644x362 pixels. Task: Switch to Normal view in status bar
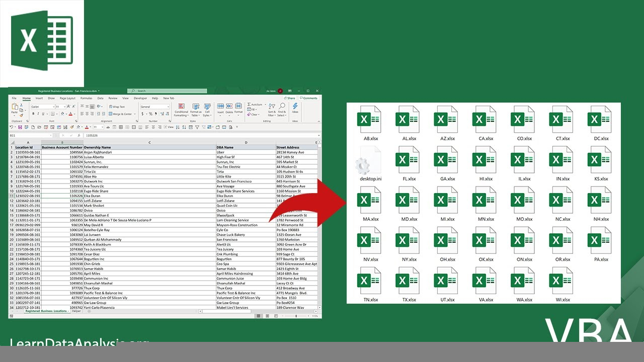[259, 316]
